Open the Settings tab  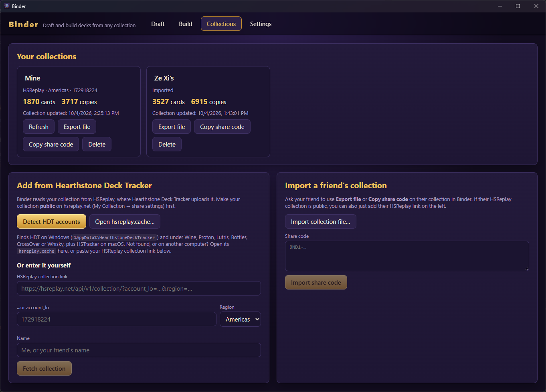261,24
